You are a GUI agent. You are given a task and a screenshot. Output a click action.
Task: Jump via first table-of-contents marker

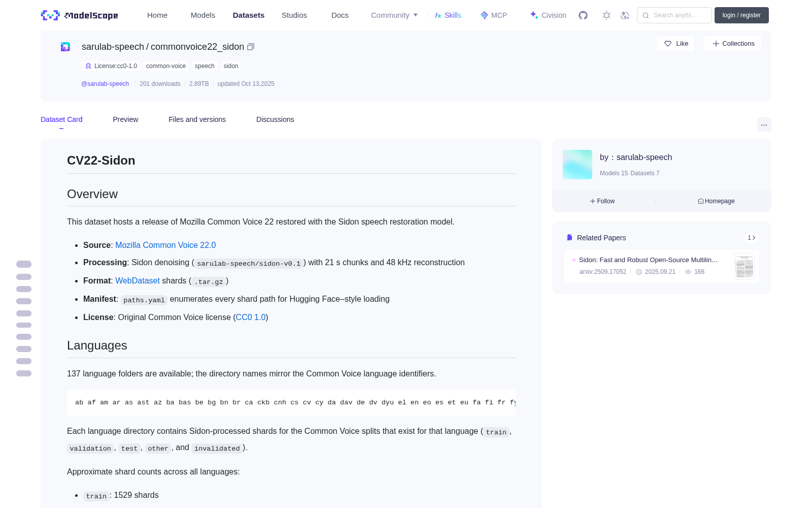(x=24, y=264)
